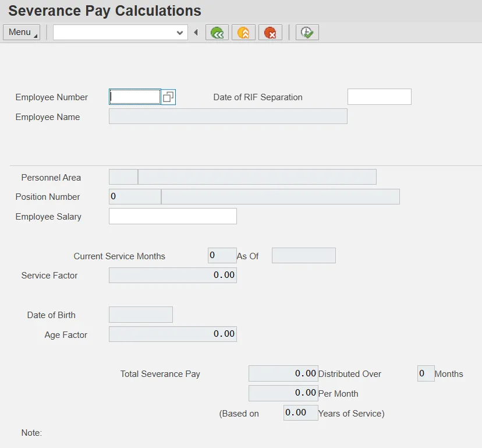The width and height of the screenshot is (482, 448).
Task: Click the Years of Service value field
Action: coord(300,413)
